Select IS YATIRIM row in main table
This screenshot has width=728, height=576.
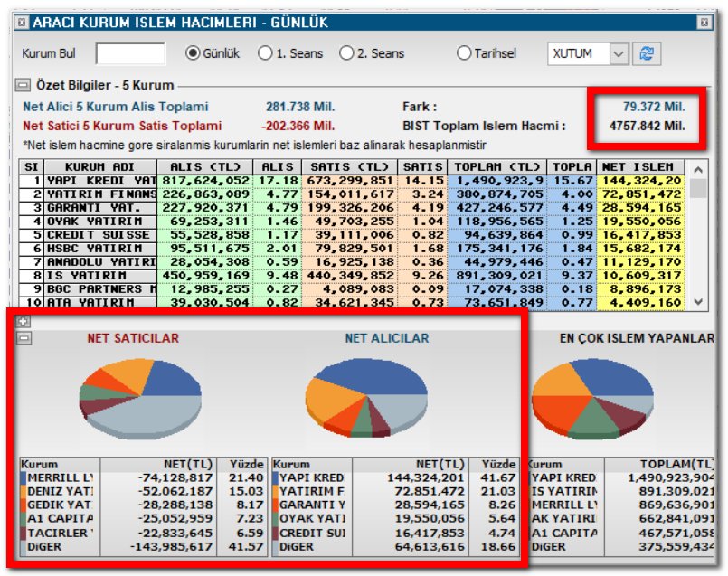click(352, 276)
